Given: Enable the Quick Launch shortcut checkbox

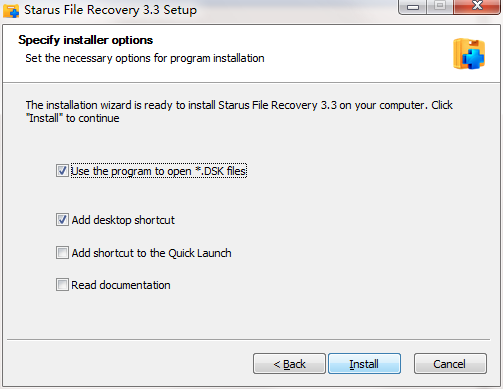Looking at the screenshot, I should coord(62,253).
